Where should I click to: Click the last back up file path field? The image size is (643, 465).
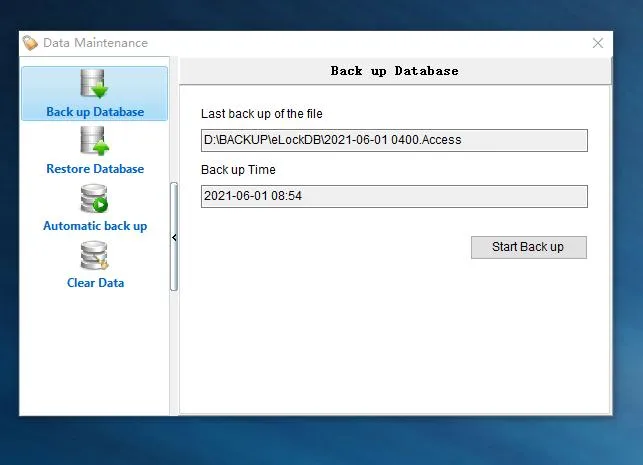click(394, 140)
